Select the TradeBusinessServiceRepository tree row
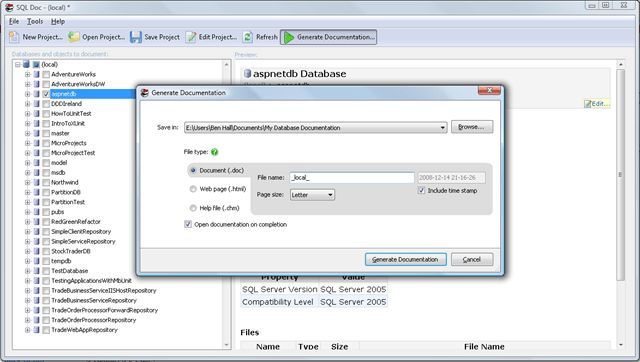Viewport: 640px width, 362px height. point(94,300)
